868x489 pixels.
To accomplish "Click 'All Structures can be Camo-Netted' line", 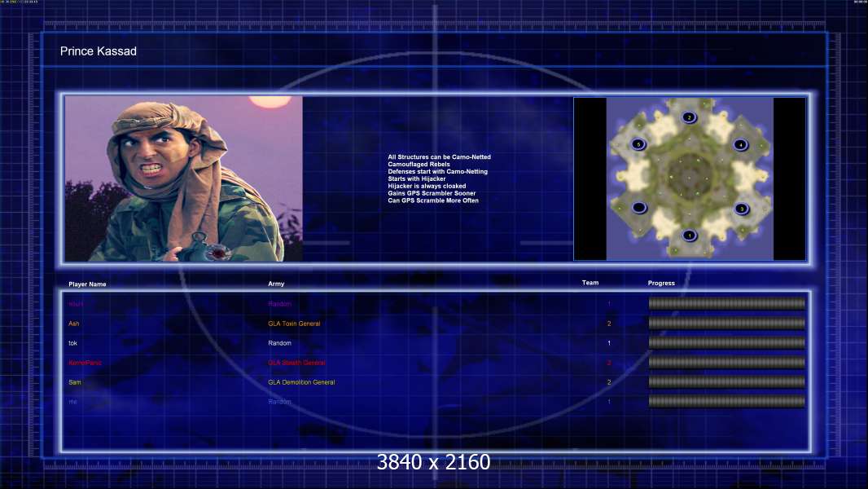I will pos(439,157).
